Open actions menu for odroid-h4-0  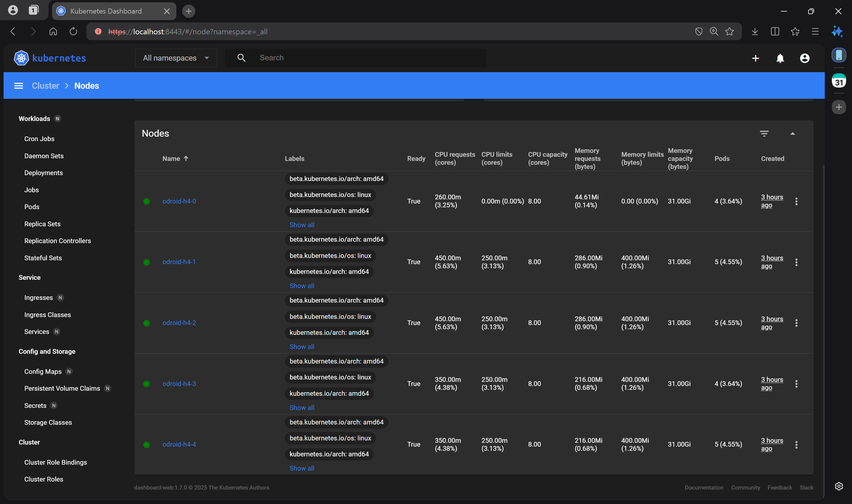point(796,201)
